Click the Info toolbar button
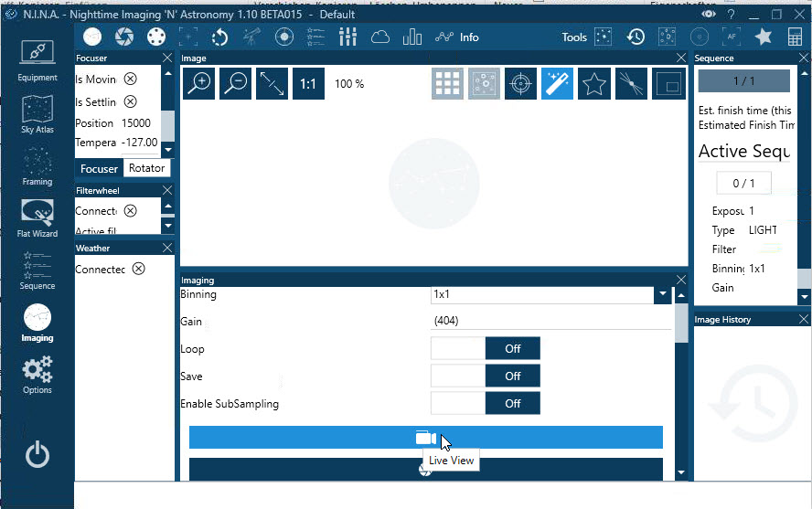 pyautogui.click(x=457, y=37)
